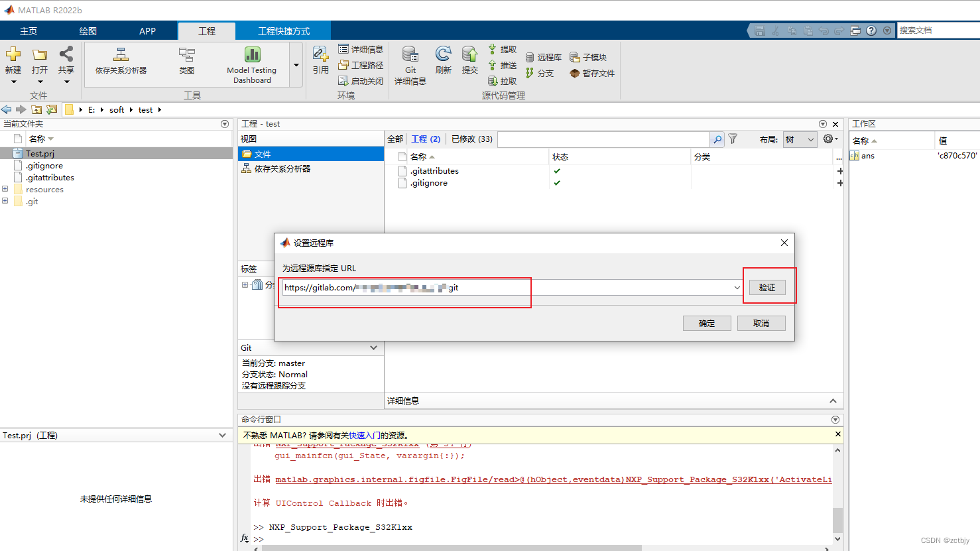980x551 pixels.
Task: Expand the Test.prj details panel chevron
Action: [x=222, y=435]
